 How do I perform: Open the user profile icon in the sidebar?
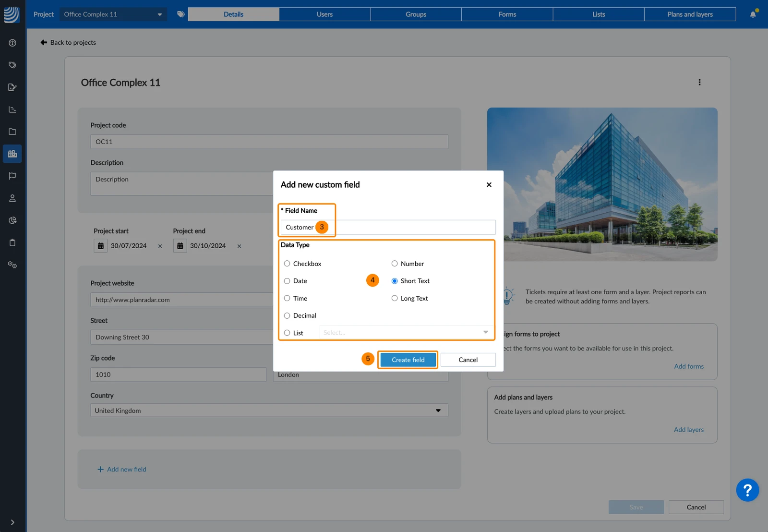(x=12, y=198)
